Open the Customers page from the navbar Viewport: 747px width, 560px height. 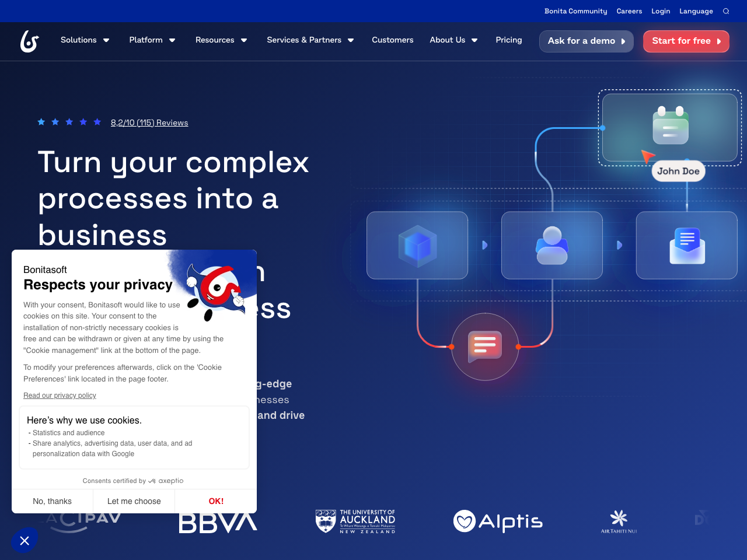pyautogui.click(x=392, y=41)
